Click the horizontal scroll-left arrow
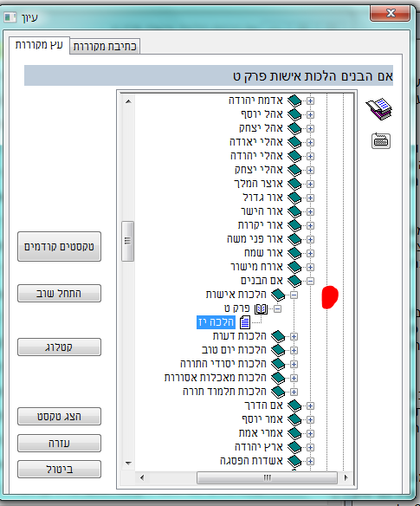The height and width of the screenshot is (506, 420). 142,477
